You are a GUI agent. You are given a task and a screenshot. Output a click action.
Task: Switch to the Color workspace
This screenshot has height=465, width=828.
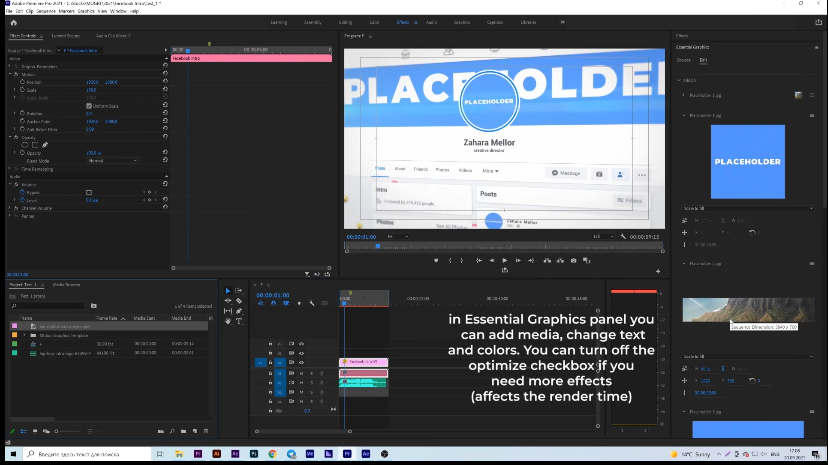coord(374,22)
